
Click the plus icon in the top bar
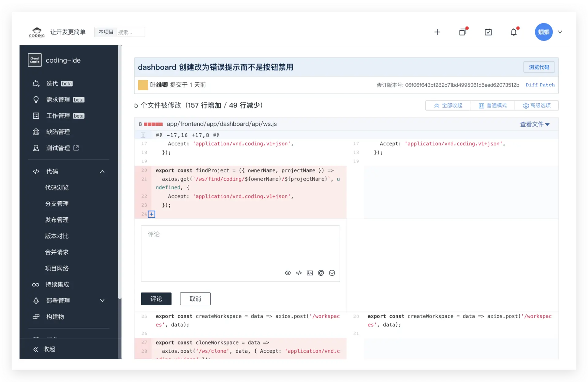pos(437,32)
